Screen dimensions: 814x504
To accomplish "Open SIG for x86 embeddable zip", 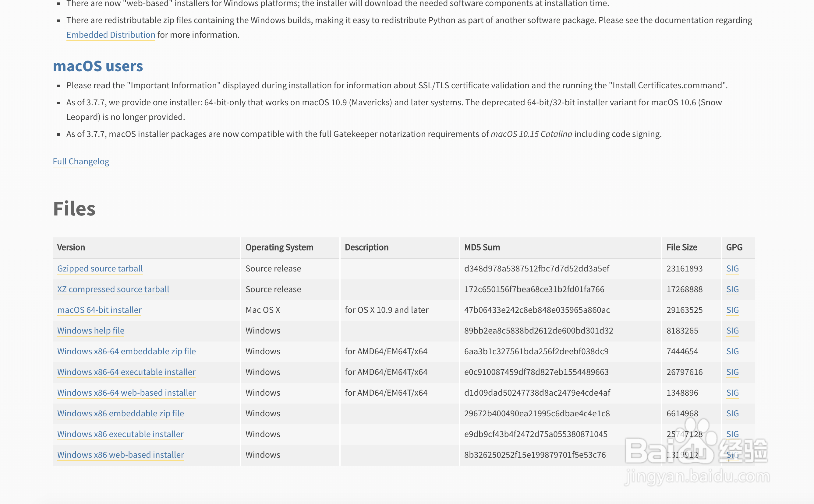I will coord(732,413).
